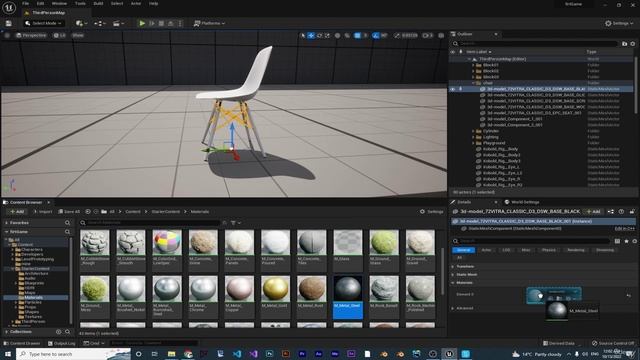Open the Cinematics clapperboard dropdown
This screenshot has width=640, height=360.
[118, 23]
